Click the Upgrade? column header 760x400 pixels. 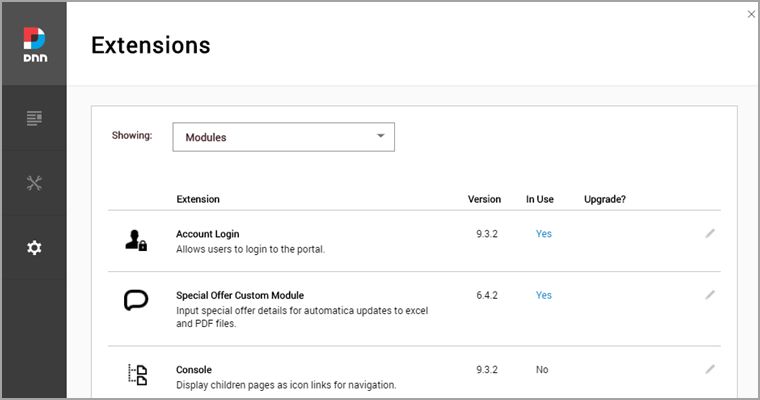tap(605, 199)
